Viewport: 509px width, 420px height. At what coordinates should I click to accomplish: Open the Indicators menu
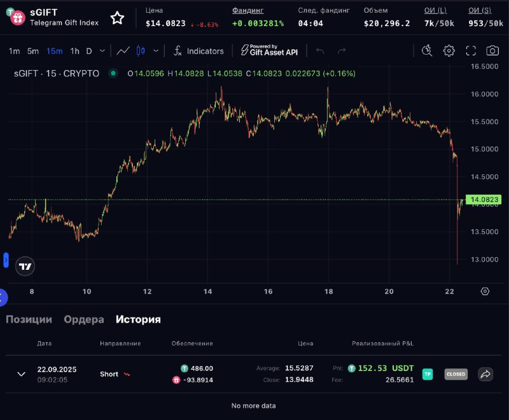tap(199, 51)
